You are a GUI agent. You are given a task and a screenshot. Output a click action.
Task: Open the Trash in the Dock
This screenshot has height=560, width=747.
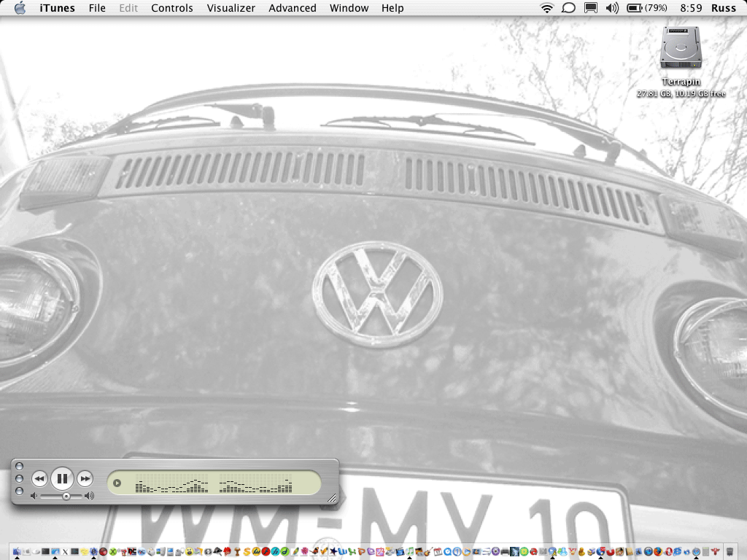(729, 551)
